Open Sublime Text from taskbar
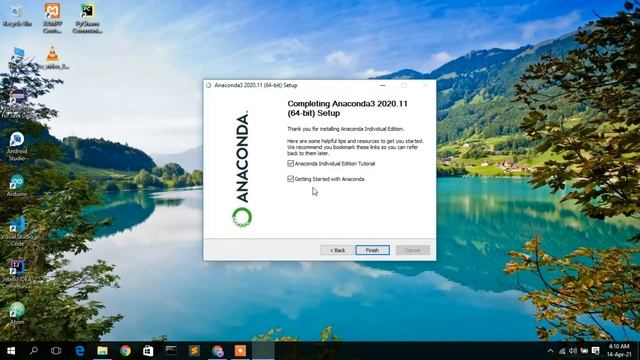 [194, 351]
